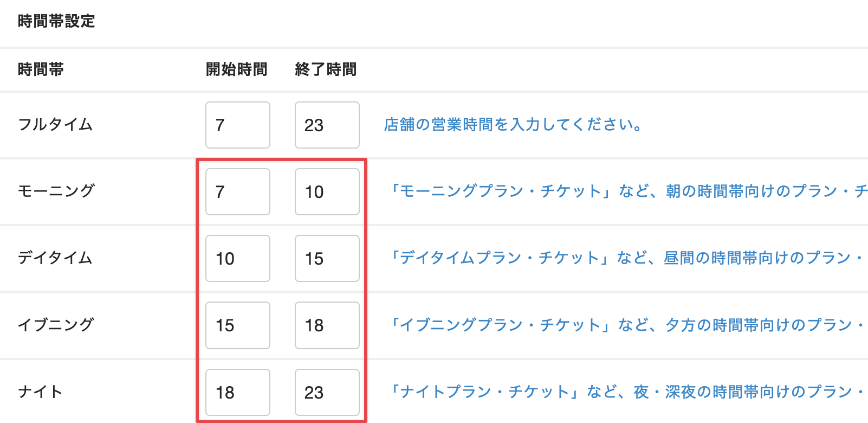Click the フルタイム row label
Viewport: 868px width, 423px height.
click(x=55, y=125)
